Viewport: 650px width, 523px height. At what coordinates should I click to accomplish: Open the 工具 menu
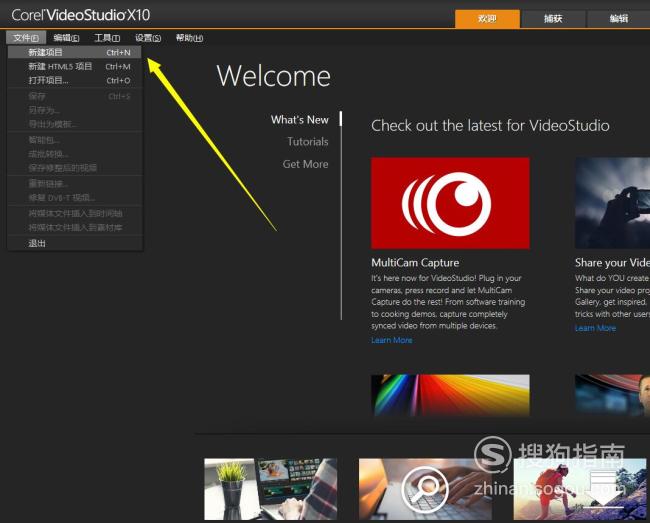point(107,38)
